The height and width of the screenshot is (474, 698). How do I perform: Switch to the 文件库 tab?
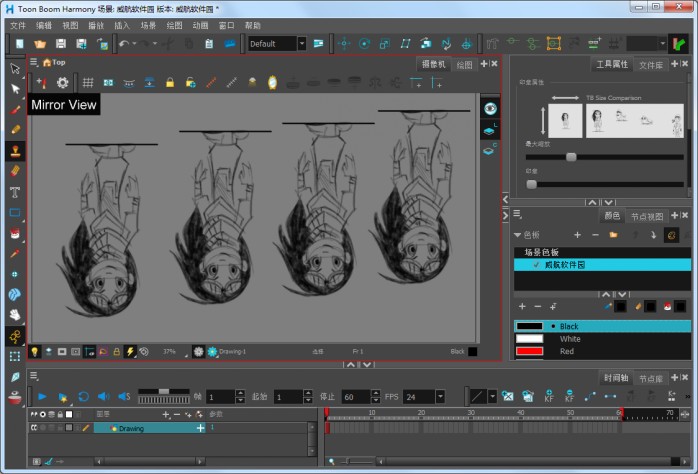coord(651,65)
